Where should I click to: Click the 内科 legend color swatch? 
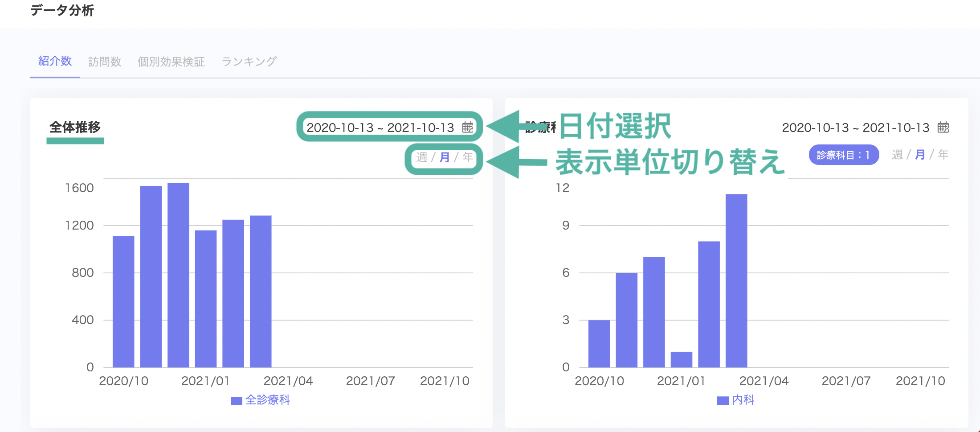coord(723,401)
